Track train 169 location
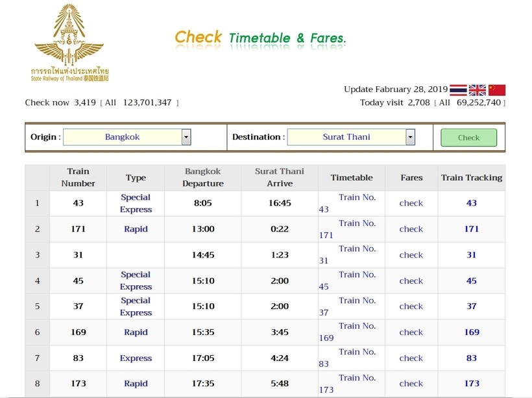 (471, 332)
